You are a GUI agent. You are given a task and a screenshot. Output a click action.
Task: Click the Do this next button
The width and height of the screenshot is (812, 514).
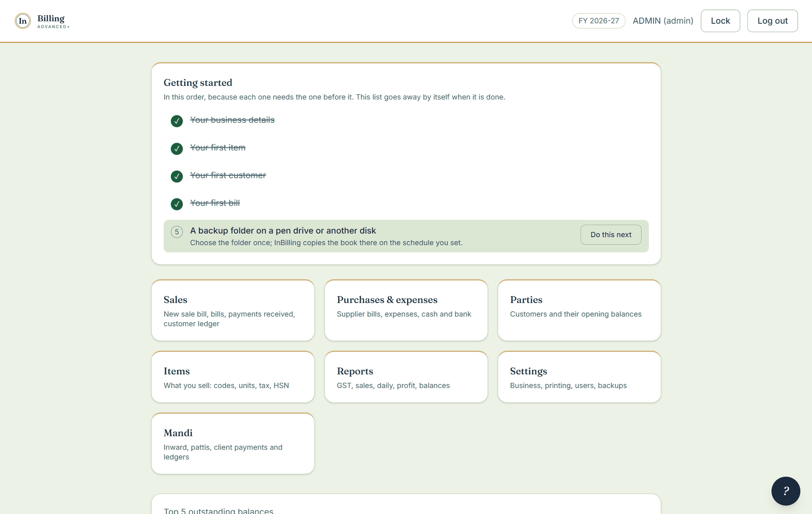611,234
